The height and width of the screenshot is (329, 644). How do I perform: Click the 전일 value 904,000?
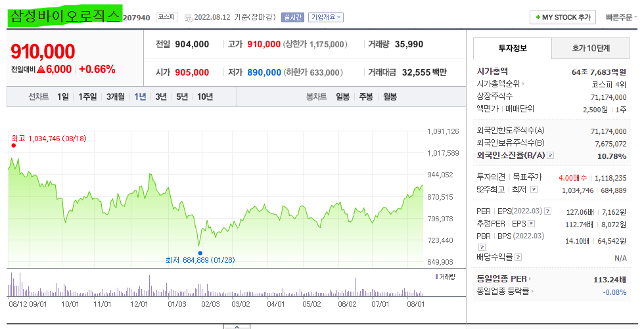[192, 44]
